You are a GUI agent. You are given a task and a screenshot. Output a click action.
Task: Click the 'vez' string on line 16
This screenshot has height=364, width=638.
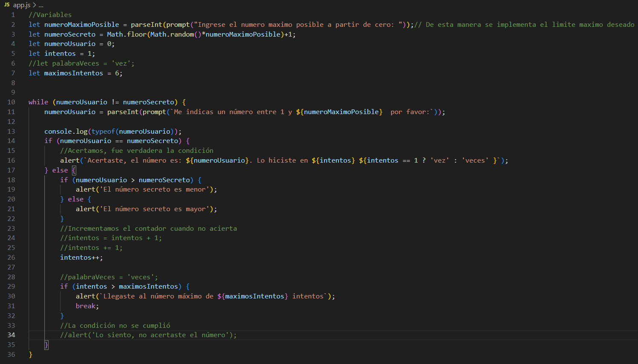440,161
